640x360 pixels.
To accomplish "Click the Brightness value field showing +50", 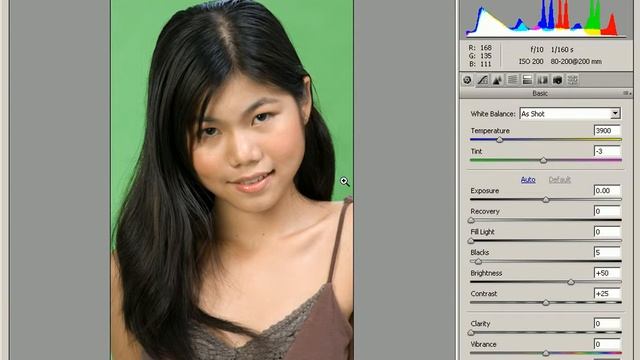I will pyautogui.click(x=607, y=273).
